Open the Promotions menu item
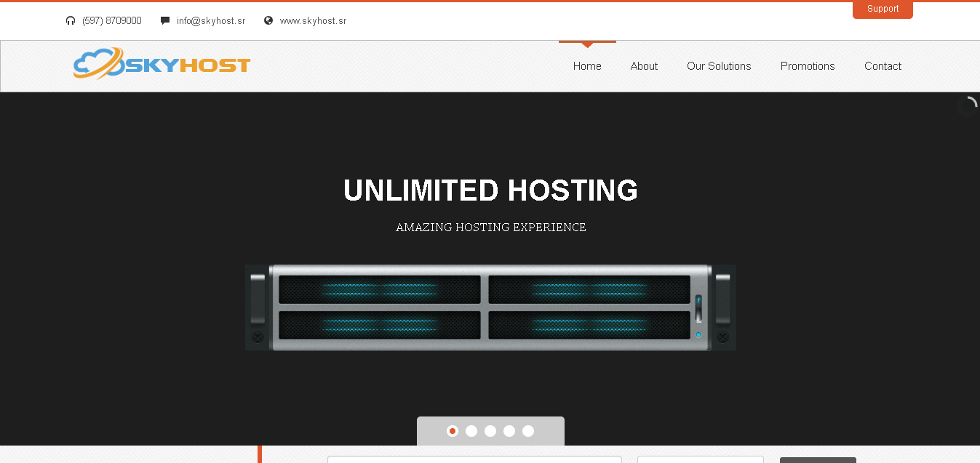Viewport: 980px width, 463px height. (808, 66)
